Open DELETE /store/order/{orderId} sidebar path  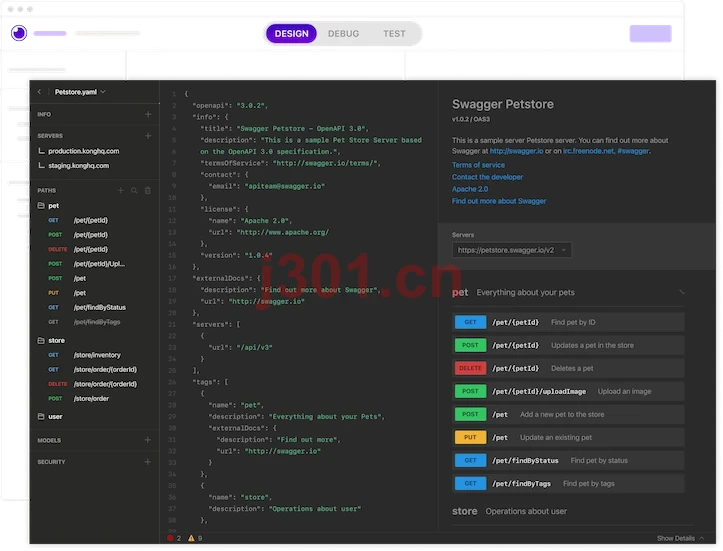[x=93, y=384]
